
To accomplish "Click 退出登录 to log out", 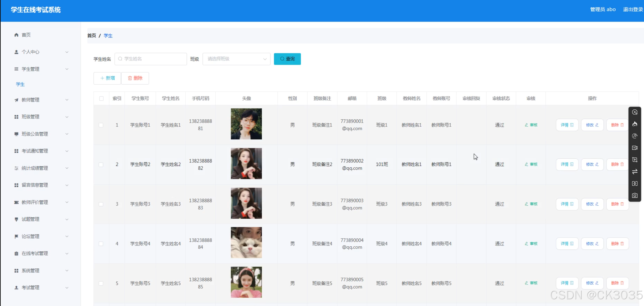I will pos(632,10).
